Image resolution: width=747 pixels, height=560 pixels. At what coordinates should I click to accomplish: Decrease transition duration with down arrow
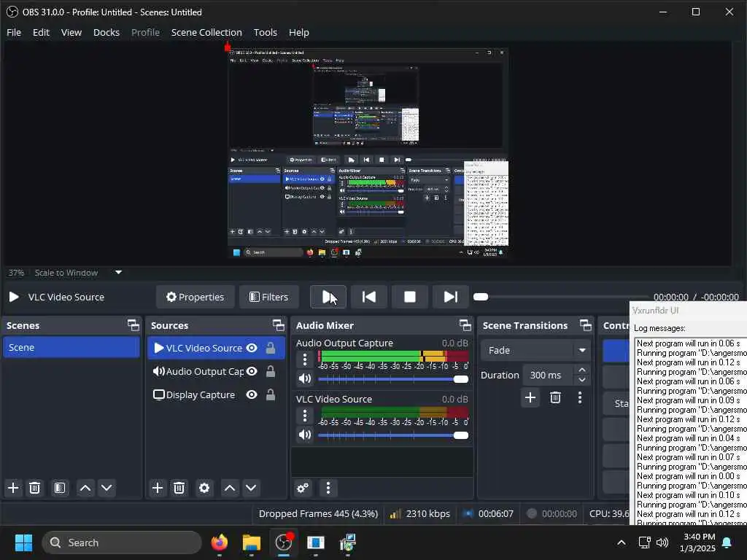pos(581,380)
